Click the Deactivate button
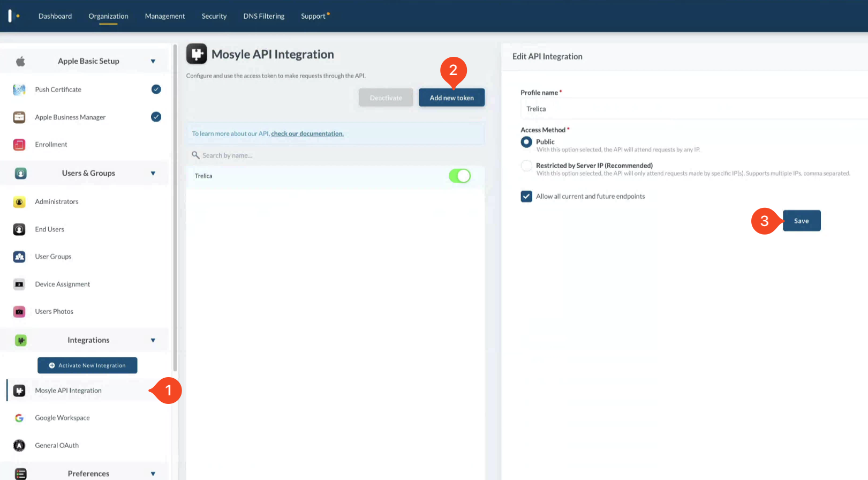Viewport: 868px width, 480px height. point(386,97)
